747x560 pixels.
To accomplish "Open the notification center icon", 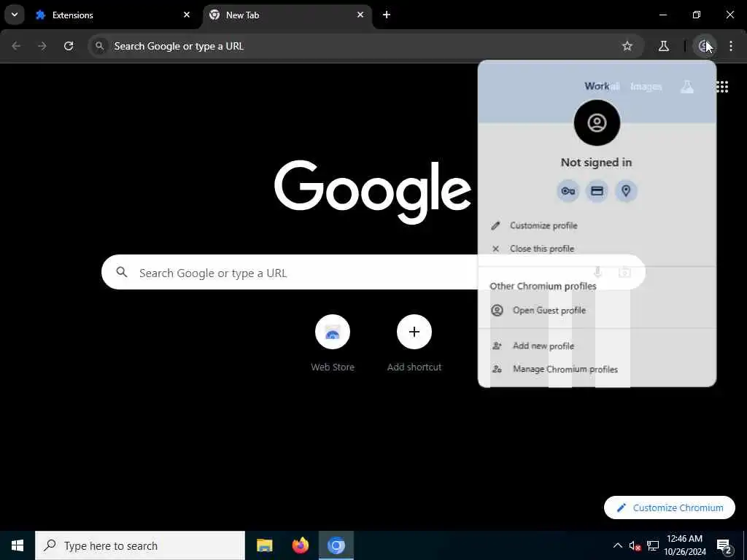I will [724, 545].
